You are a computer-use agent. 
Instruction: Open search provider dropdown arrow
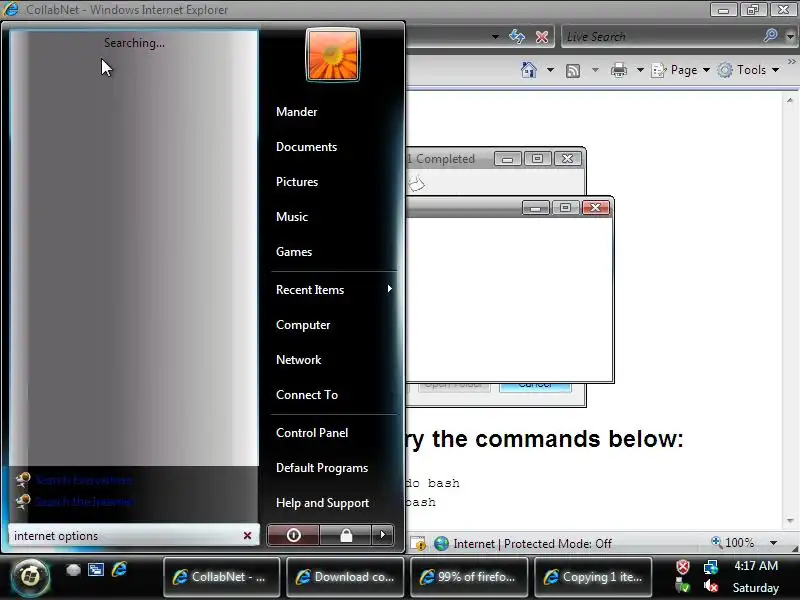pos(790,37)
